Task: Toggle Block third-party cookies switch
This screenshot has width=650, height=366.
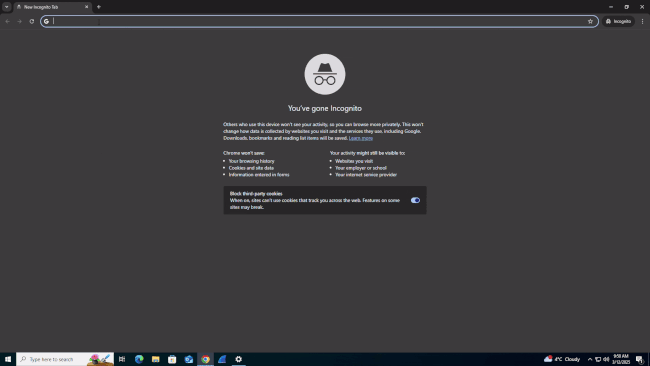Action: coord(415,200)
